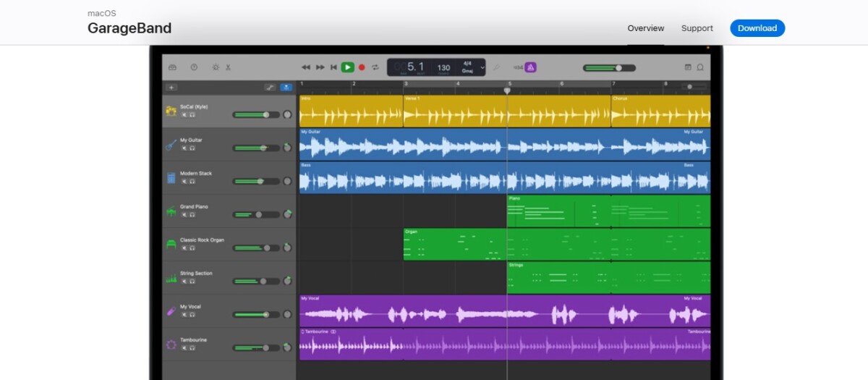This screenshot has height=380, width=868.
Task: Open the Loop Browser icon
Action: (x=700, y=67)
